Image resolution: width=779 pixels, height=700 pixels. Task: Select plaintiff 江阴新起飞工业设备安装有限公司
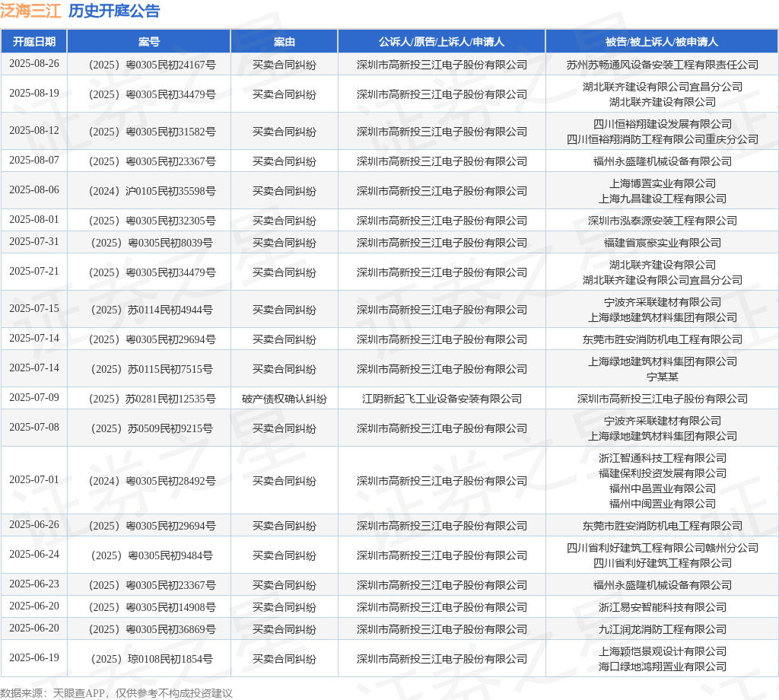[x=442, y=399]
